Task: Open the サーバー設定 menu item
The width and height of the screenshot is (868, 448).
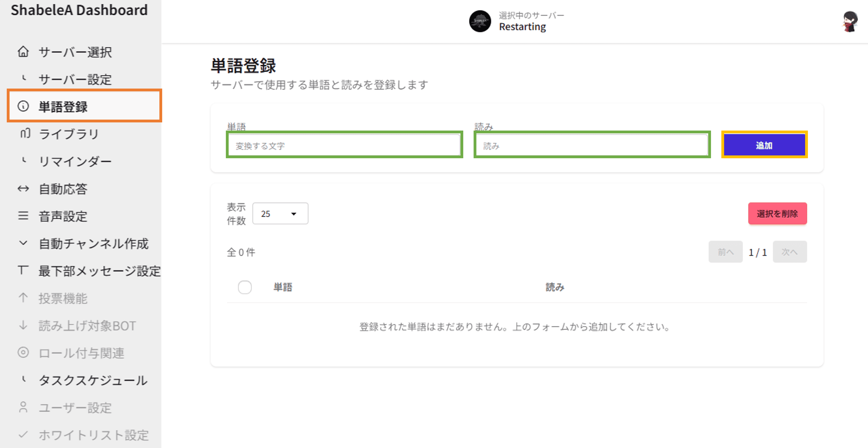Action: click(x=75, y=80)
